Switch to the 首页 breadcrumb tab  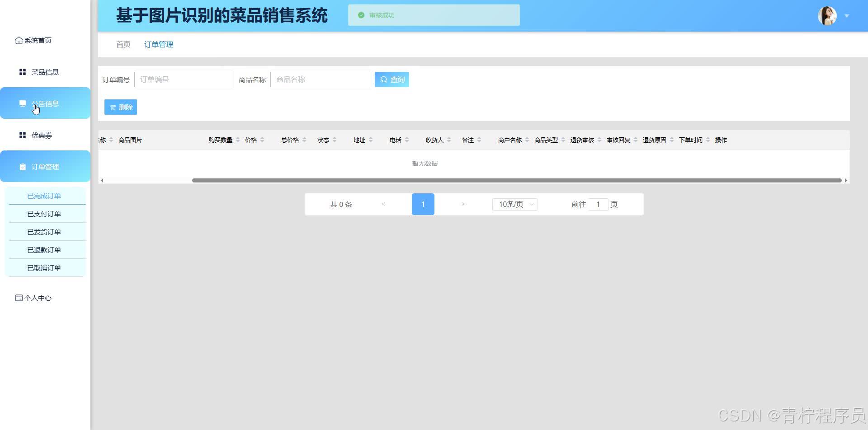coord(123,44)
